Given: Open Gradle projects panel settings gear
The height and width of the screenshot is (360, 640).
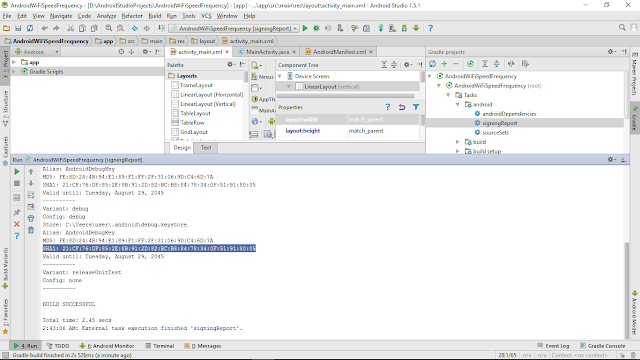Looking at the screenshot, I should click(611, 52).
